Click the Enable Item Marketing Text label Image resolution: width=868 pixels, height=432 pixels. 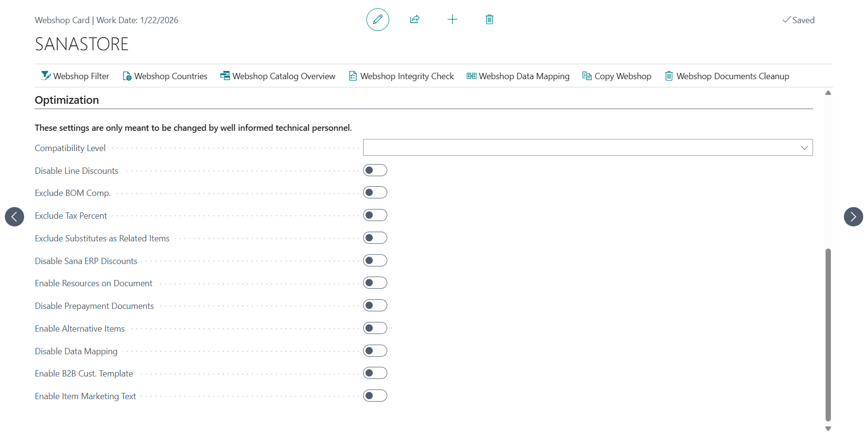[x=85, y=396]
